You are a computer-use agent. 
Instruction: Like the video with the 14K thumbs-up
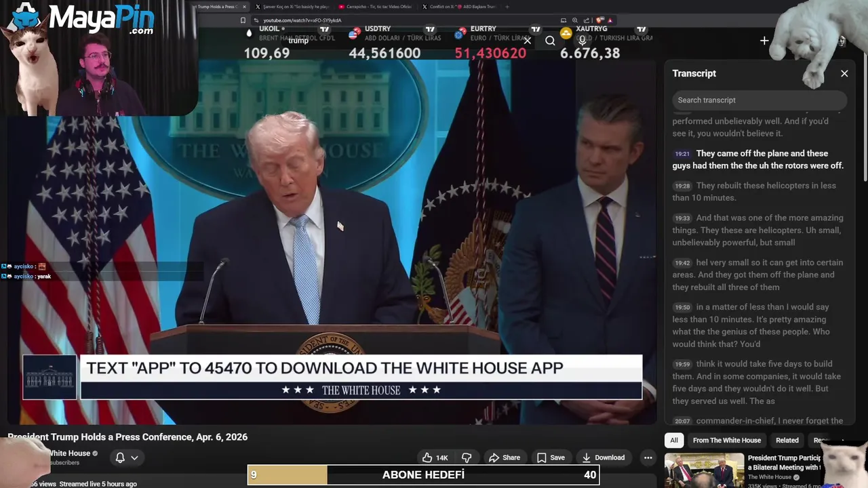pos(435,457)
